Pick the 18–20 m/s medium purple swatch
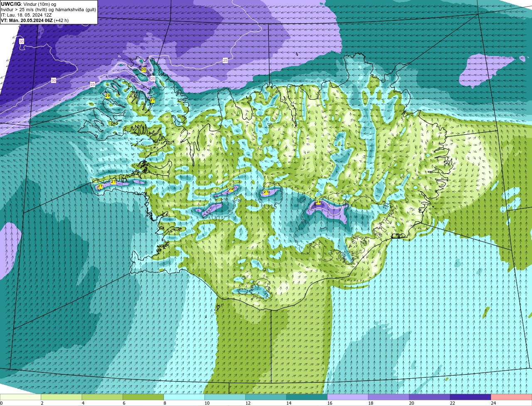 point(389,397)
